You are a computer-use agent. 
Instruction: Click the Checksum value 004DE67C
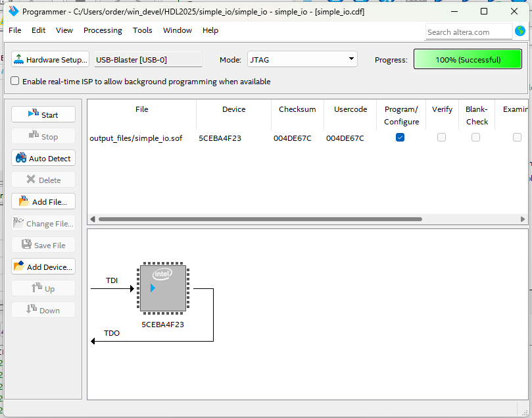[293, 138]
